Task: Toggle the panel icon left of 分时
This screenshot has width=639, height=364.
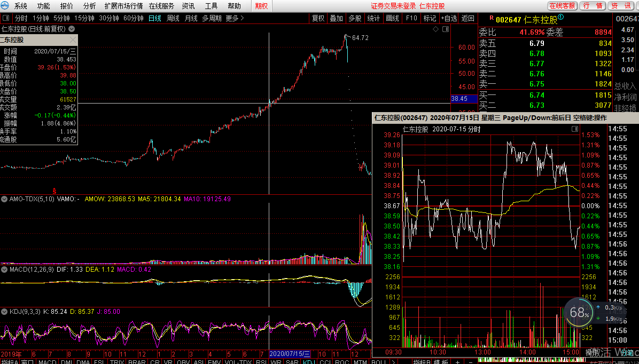Action: (6, 18)
